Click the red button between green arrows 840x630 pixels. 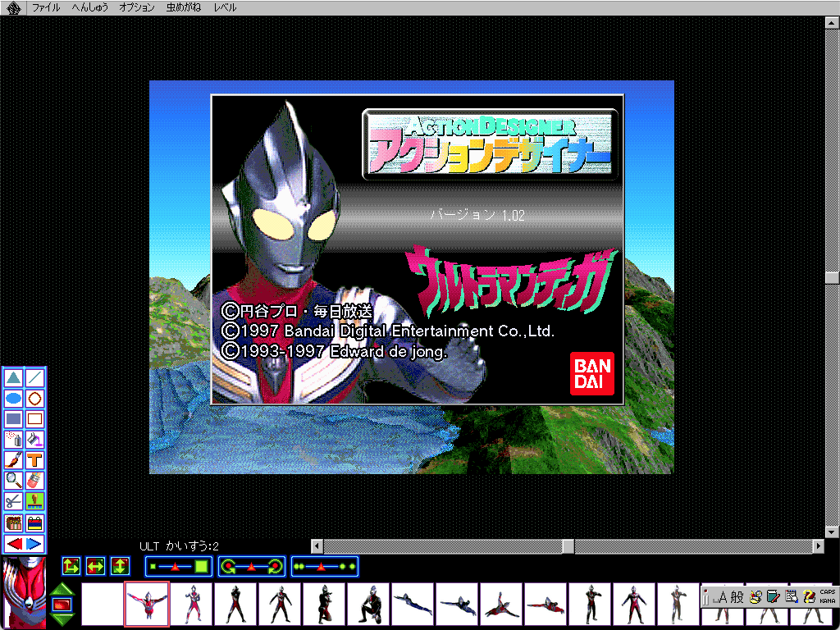tap(62, 605)
